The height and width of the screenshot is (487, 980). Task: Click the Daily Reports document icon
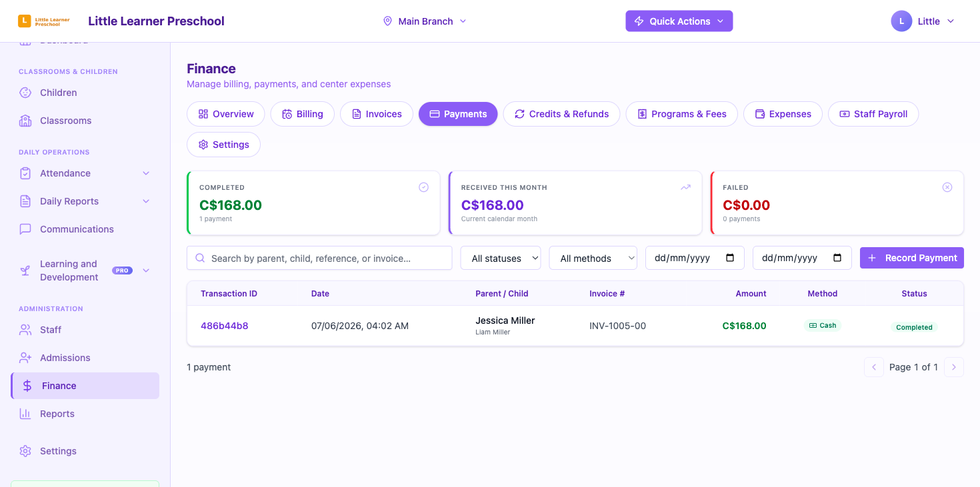25,201
